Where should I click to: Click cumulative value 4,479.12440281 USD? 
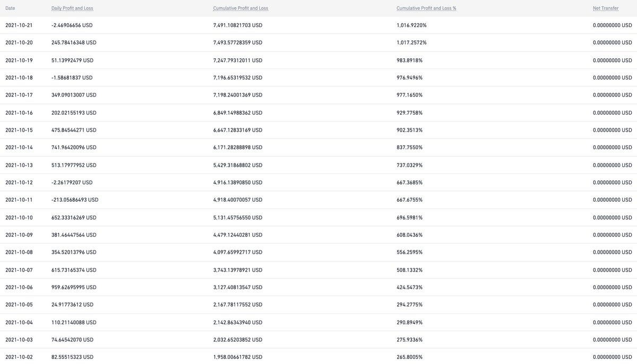[237, 235]
